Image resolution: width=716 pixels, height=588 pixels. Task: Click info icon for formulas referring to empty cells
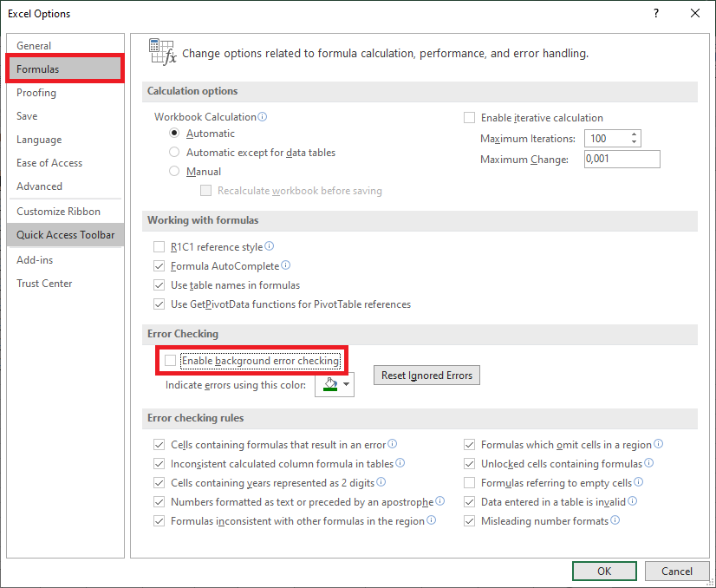point(638,482)
